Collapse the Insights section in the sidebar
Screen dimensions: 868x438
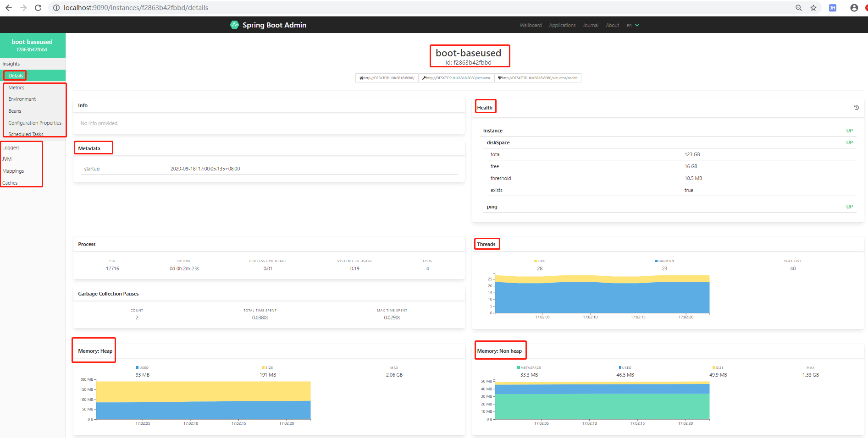[x=11, y=64]
